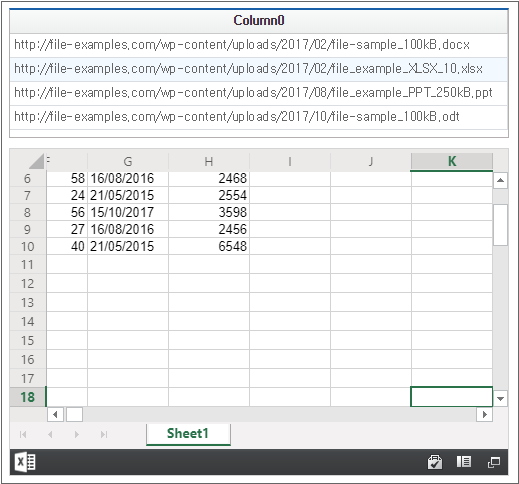Go to last sheet navigation arrow
The width and height of the screenshot is (519, 484).
tap(104, 434)
